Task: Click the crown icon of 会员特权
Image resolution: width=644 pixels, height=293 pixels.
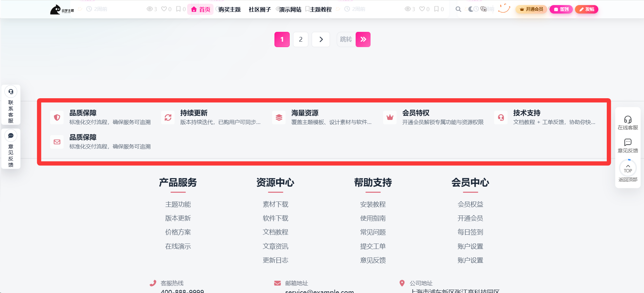Action: coord(390,118)
